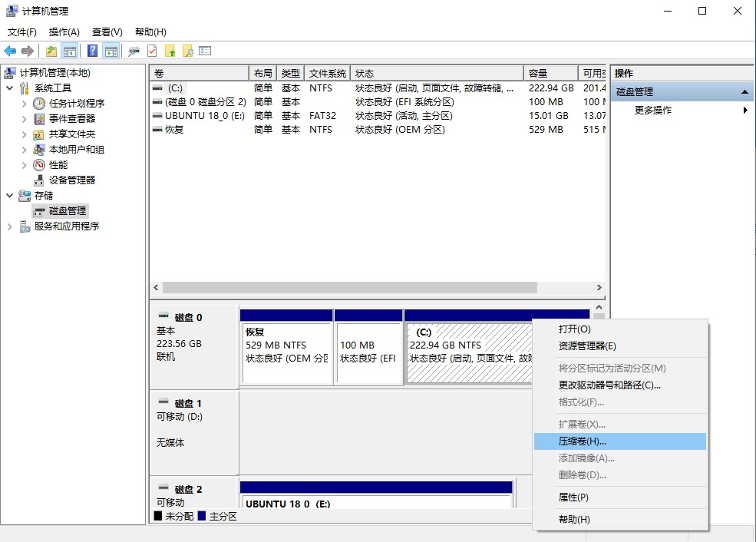Toggle the Show/Hide Action Pane icon

click(x=111, y=51)
